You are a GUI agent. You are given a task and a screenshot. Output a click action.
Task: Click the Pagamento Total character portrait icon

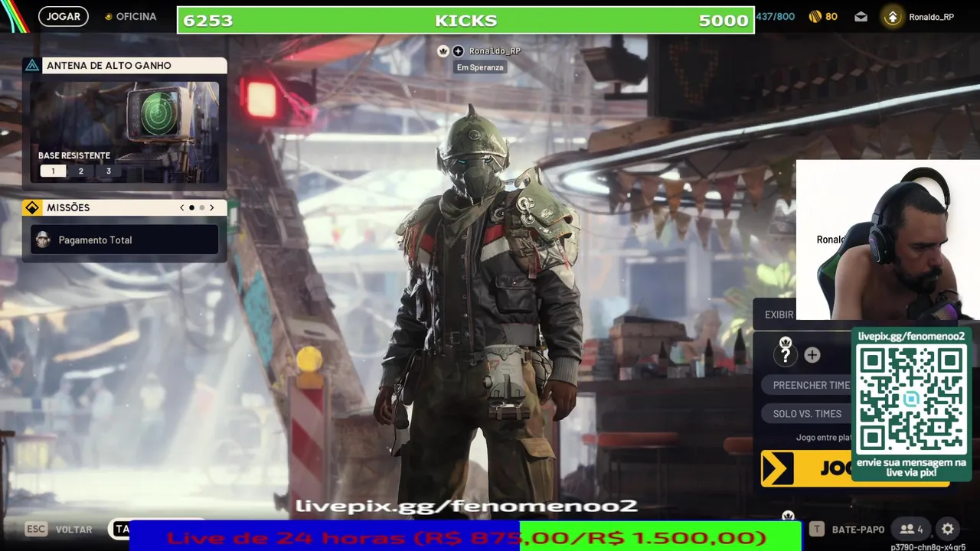tap(44, 240)
